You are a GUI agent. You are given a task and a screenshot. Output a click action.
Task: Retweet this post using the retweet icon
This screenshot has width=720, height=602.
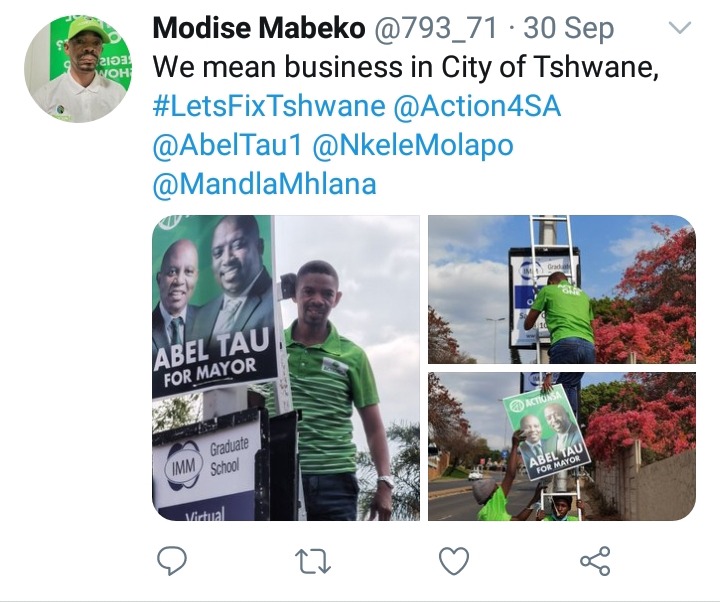[313, 562]
